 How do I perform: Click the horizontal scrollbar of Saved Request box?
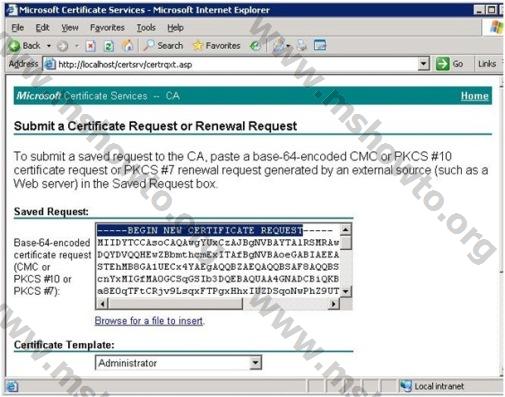(x=218, y=304)
